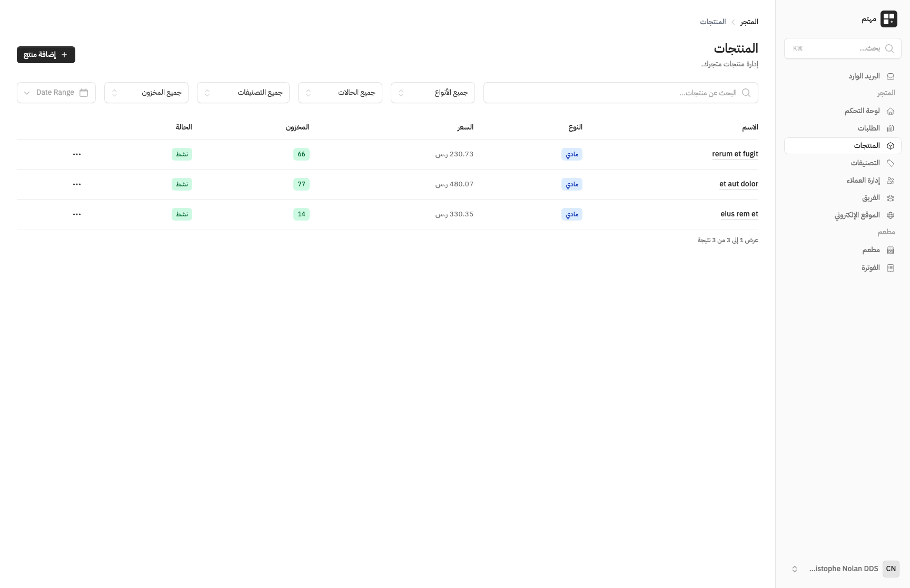Expand the جميع الأنواع type filter

click(432, 93)
